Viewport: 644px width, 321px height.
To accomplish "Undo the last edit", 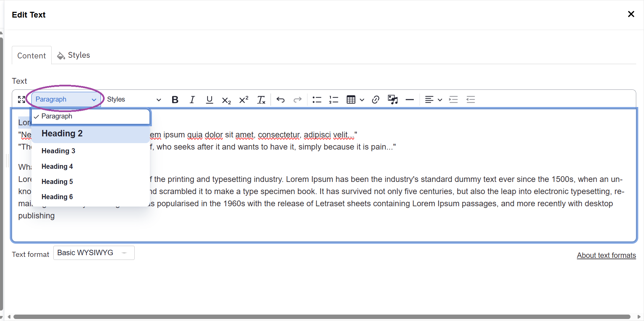I will click(280, 100).
